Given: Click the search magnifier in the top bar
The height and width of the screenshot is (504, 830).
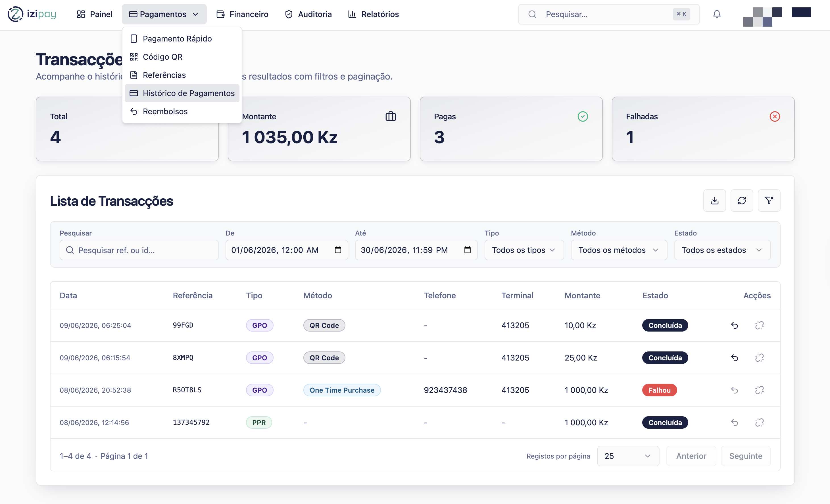Looking at the screenshot, I should [x=532, y=14].
